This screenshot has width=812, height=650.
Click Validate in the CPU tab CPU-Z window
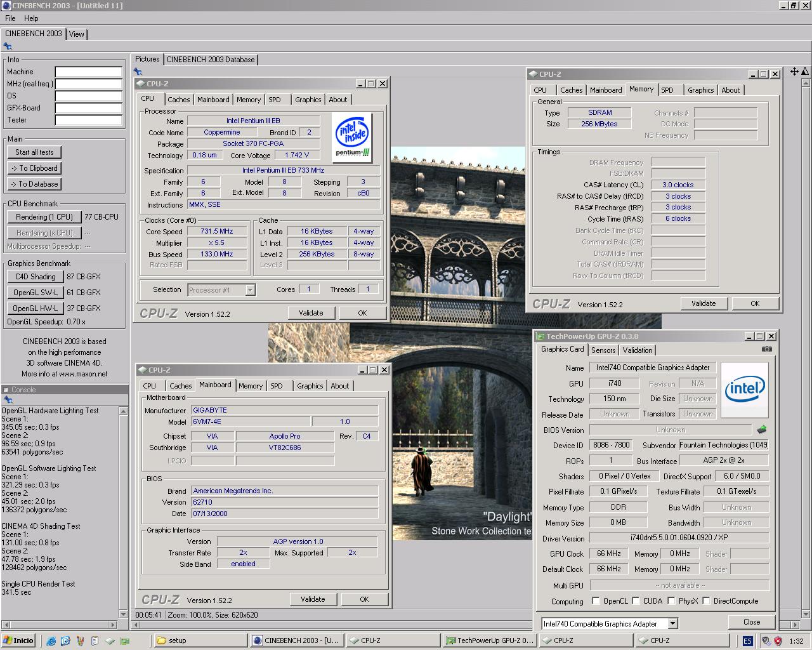pyautogui.click(x=311, y=313)
